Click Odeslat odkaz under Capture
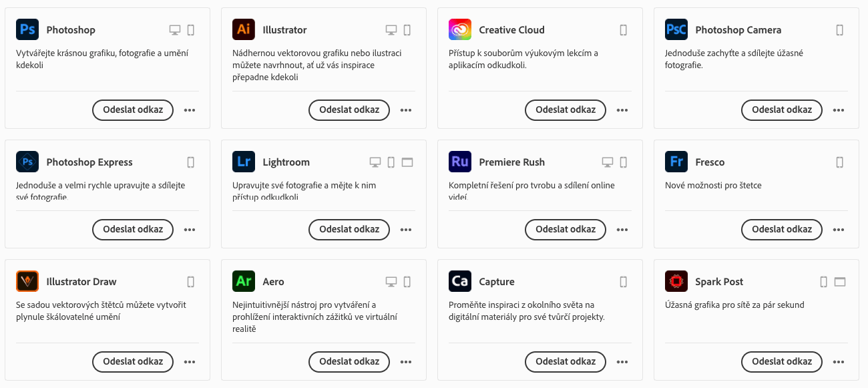 coord(566,362)
